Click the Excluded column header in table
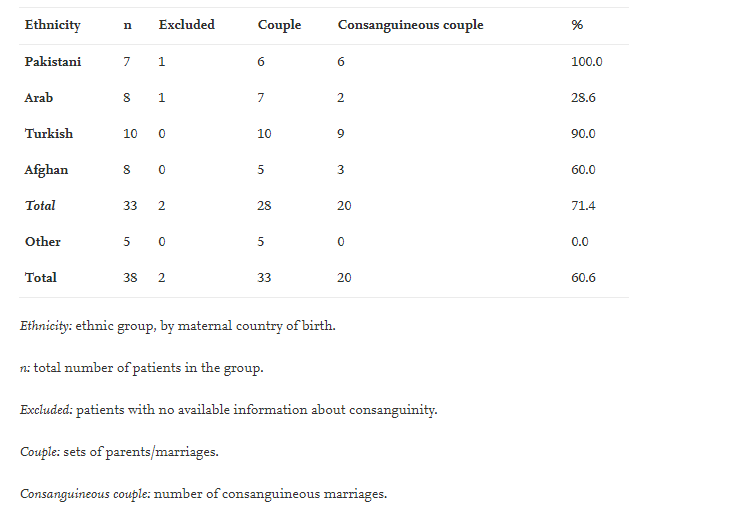This screenshot has width=746, height=507. click(186, 25)
